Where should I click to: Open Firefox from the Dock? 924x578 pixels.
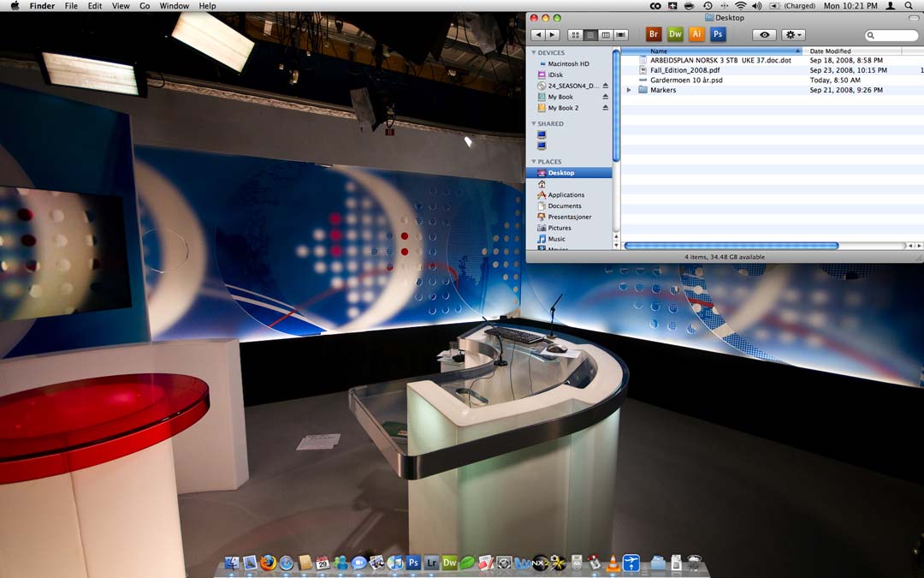(269, 563)
